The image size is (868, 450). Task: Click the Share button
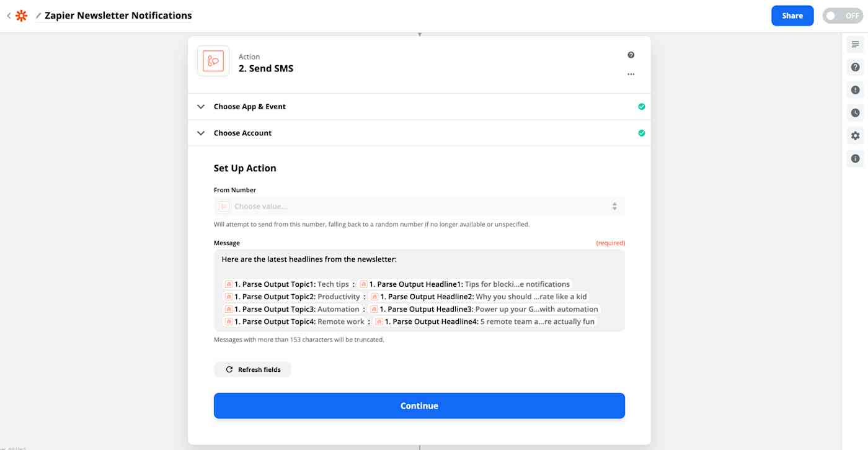coord(792,15)
